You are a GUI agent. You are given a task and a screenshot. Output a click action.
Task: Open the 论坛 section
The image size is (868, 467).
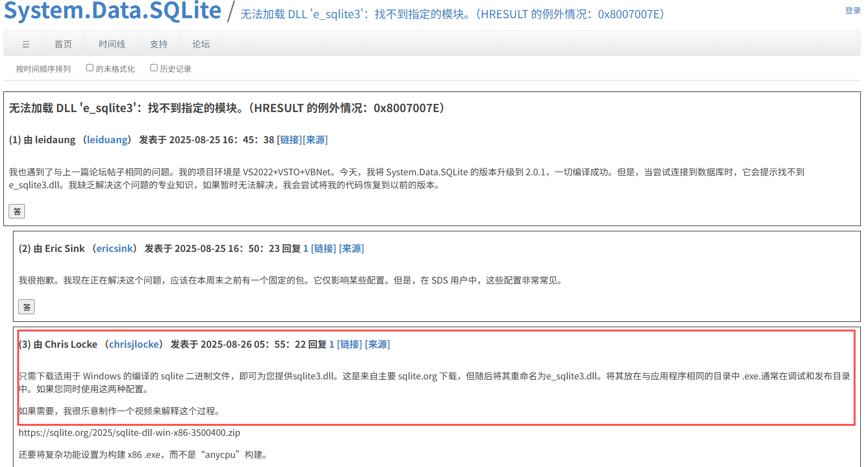click(x=201, y=44)
